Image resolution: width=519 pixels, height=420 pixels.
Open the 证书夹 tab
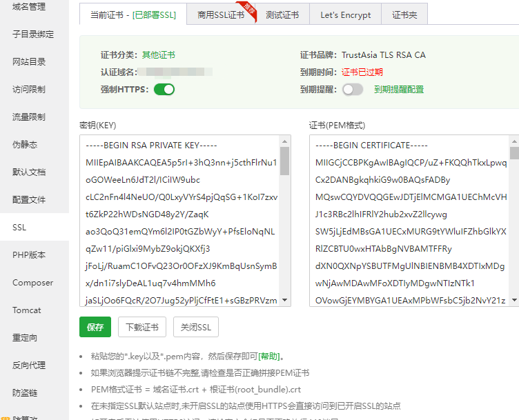pos(404,15)
